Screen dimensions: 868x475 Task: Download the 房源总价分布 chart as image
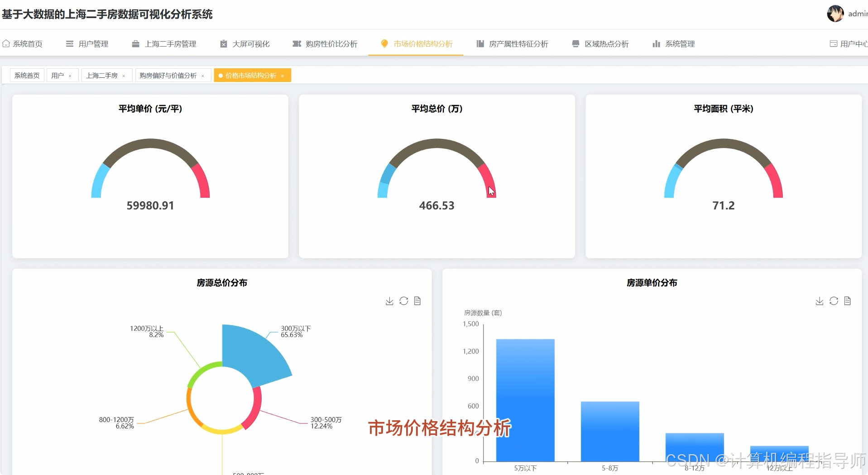[389, 300]
